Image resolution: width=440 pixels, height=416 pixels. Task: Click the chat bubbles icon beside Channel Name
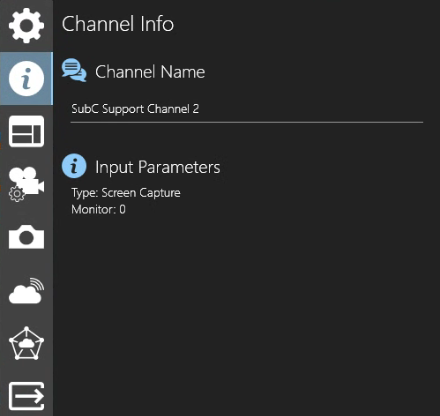pyautogui.click(x=74, y=70)
